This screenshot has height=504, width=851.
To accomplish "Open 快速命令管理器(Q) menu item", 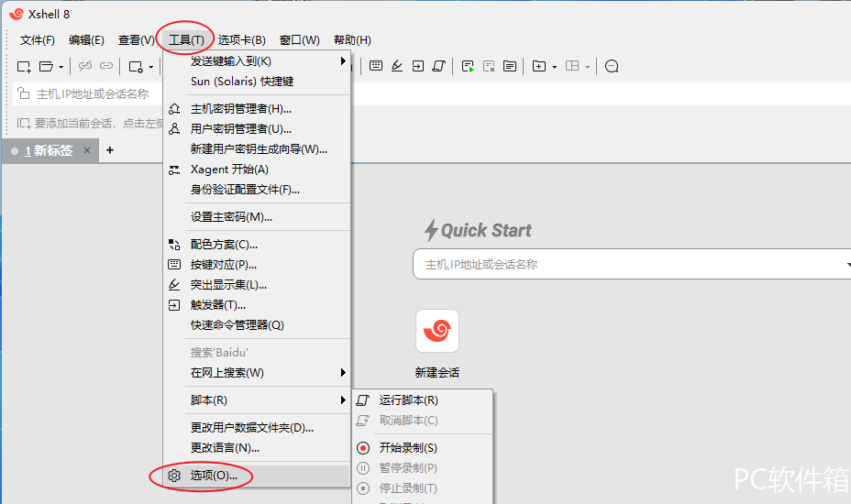I will click(257, 325).
